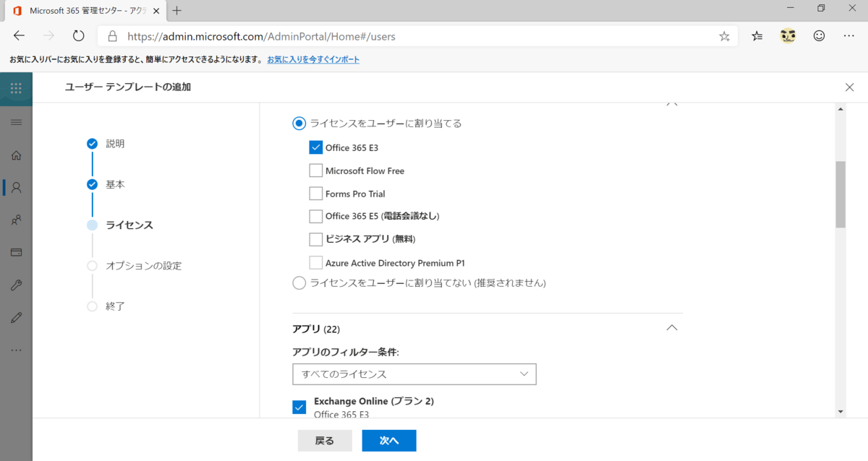
Task: Click scrollbar up arrow
Action: (x=841, y=109)
